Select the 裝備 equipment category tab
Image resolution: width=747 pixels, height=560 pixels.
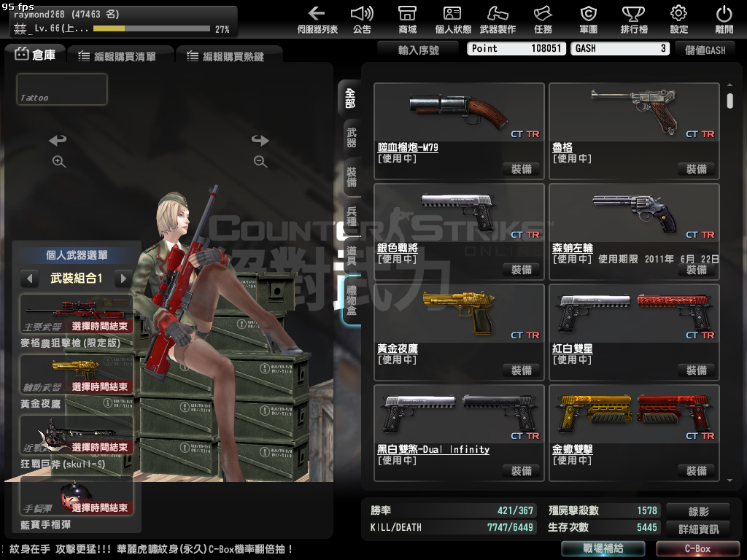coord(352,177)
